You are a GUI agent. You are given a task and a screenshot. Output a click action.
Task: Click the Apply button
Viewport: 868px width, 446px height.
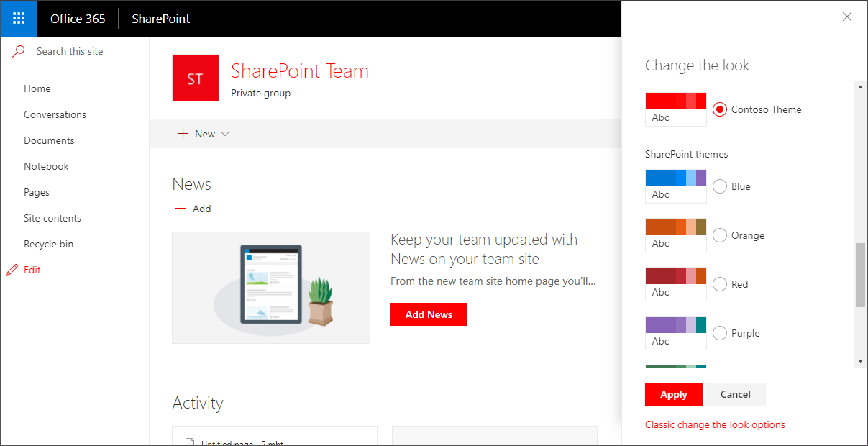coord(674,394)
